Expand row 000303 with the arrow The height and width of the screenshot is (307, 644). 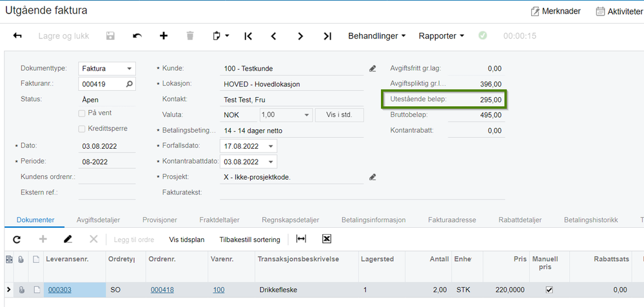(x=9, y=290)
